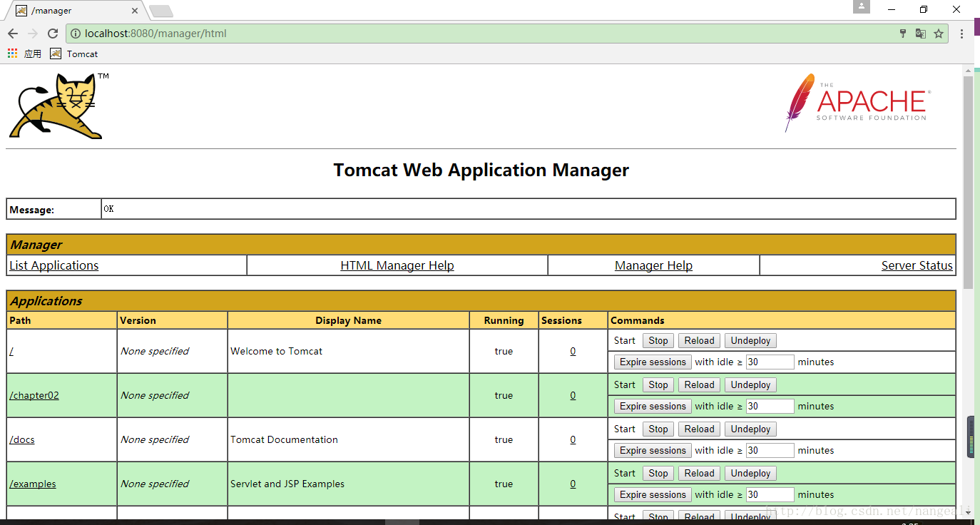Click the sessions count for /docs
This screenshot has height=525, width=980.
[573, 439]
